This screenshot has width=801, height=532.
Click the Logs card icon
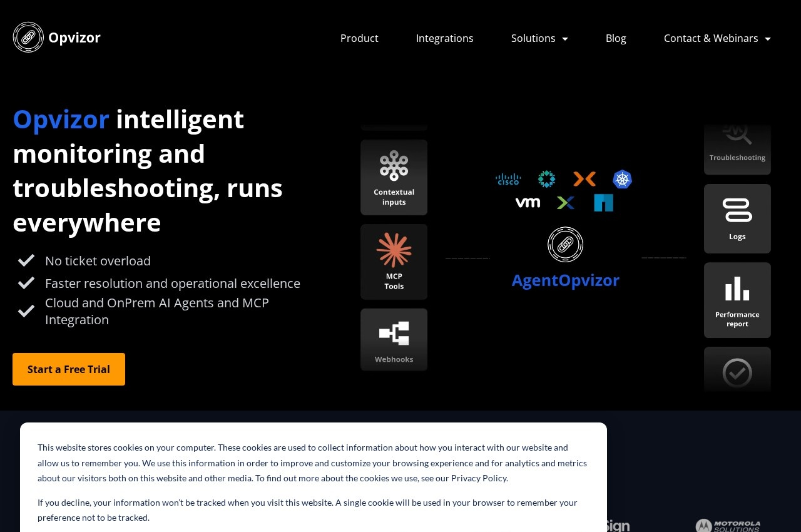[737, 210]
